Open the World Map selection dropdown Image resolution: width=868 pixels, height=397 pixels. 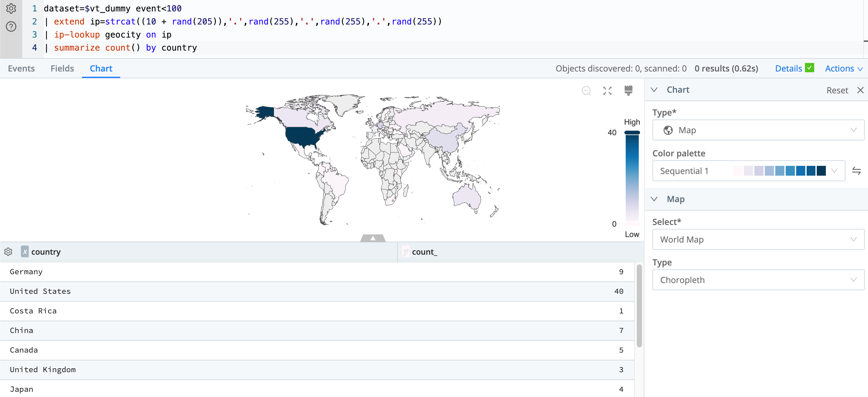point(758,239)
